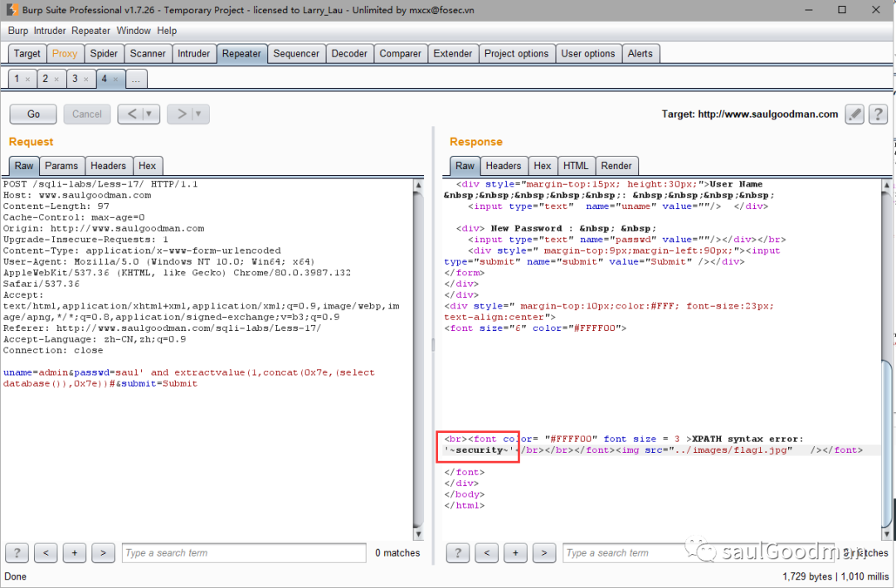Show Response HTML view tab
This screenshot has height=588, width=896.
(576, 166)
